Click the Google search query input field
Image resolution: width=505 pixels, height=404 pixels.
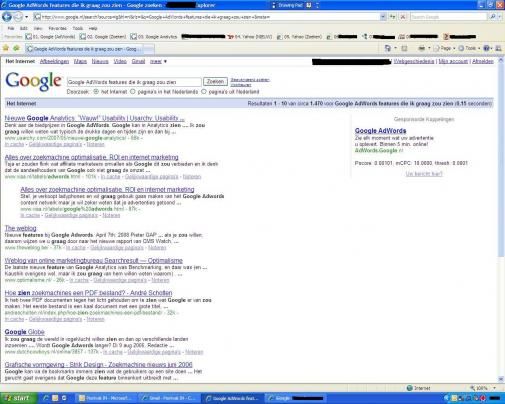pyautogui.click(x=134, y=82)
